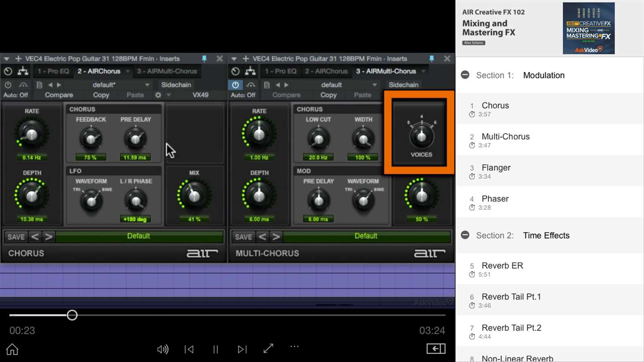Image resolution: width=644 pixels, height=362 pixels.
Task: Click the plus icon in the Chorus window header
Action: [x=18, y=59]
